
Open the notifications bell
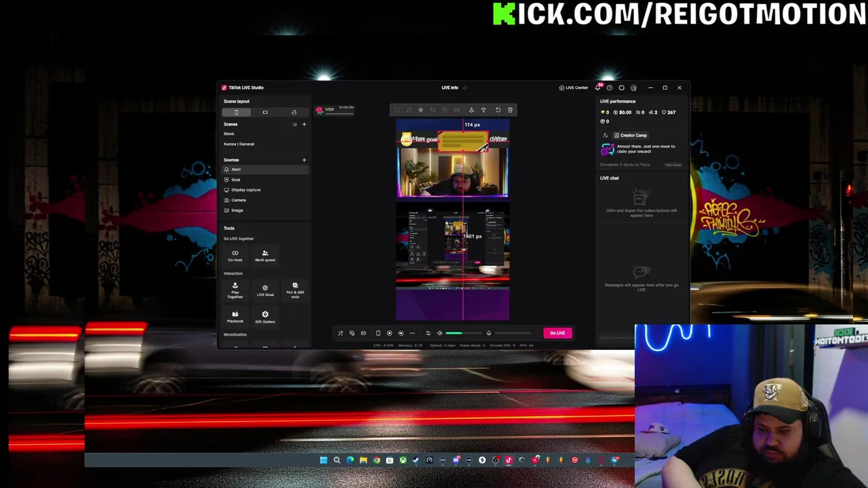(598, 87)
